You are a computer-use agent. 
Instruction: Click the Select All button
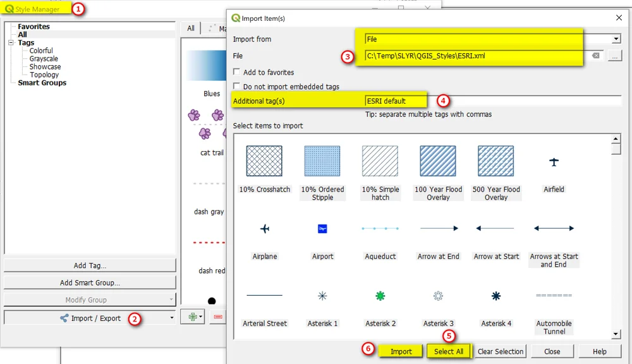point(449,351)
